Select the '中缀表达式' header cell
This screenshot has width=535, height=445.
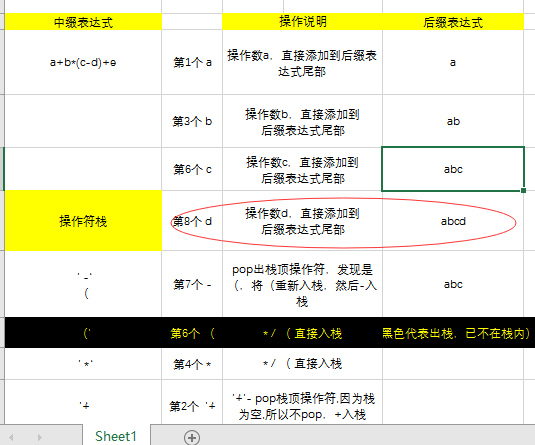(83, 22)
